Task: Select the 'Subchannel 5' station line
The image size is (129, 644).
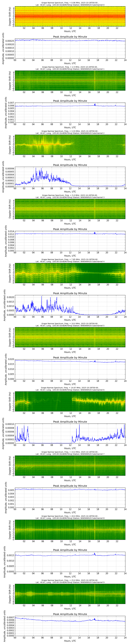Action: (x=70, y=326)
